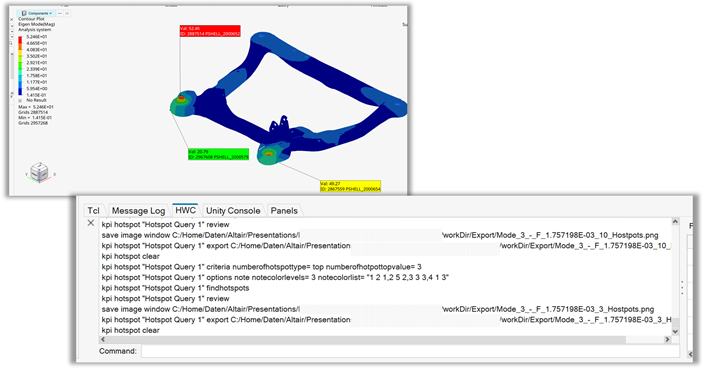Open the Message Log tab
This screenshot has width=702, height=369.
click(x=138, y=210)
